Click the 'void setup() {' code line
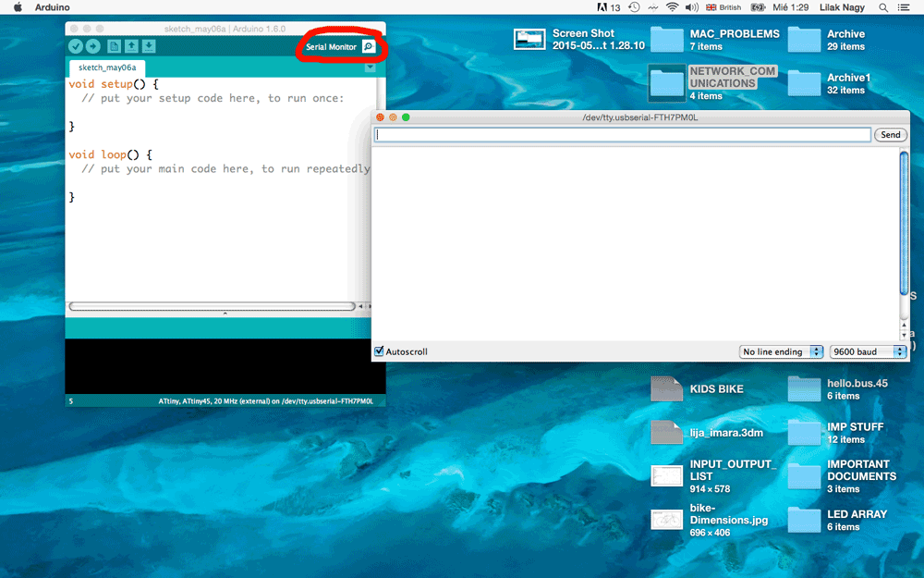The width and height of the screenshot is (924, 578). [114, 84]
